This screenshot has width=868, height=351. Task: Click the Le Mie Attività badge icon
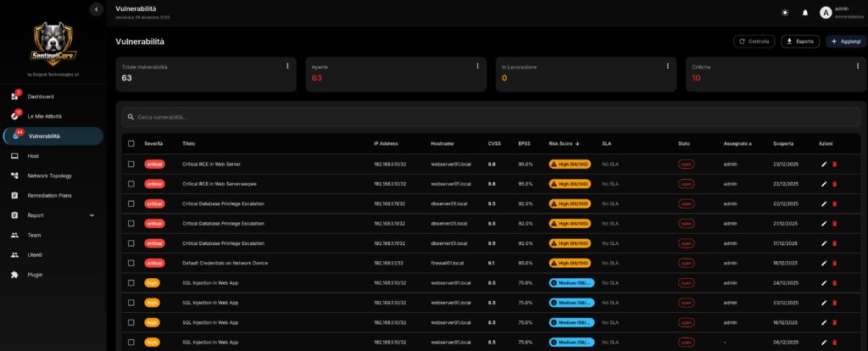coord(15,115)
